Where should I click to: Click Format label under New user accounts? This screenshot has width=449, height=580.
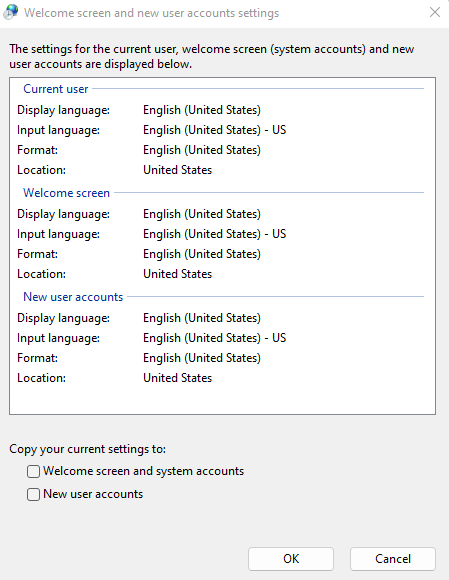[x=37, y=358]
